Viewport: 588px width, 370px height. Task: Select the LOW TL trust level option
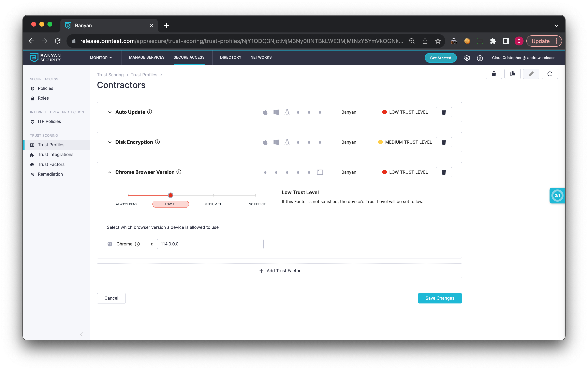pyautogui.click(x=171, y=204)
